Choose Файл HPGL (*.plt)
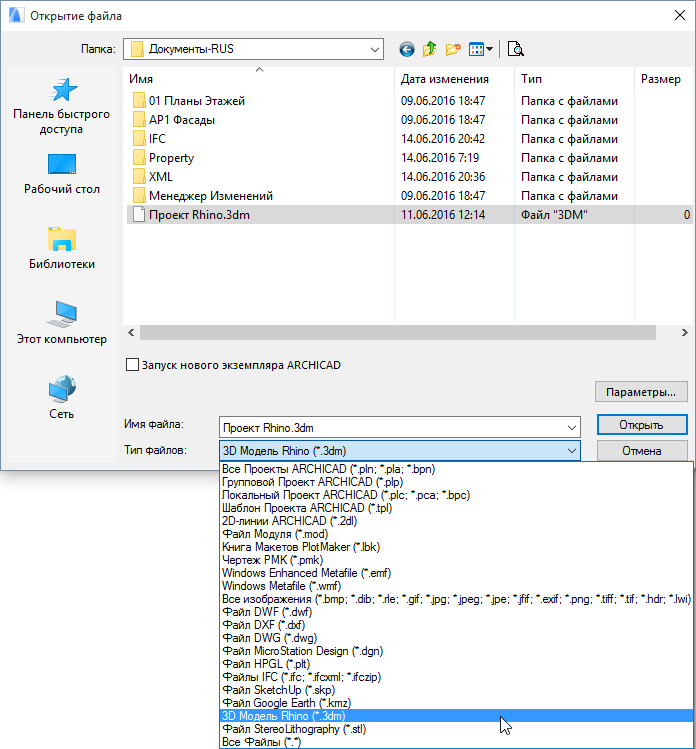 click(x=456, y=664)
